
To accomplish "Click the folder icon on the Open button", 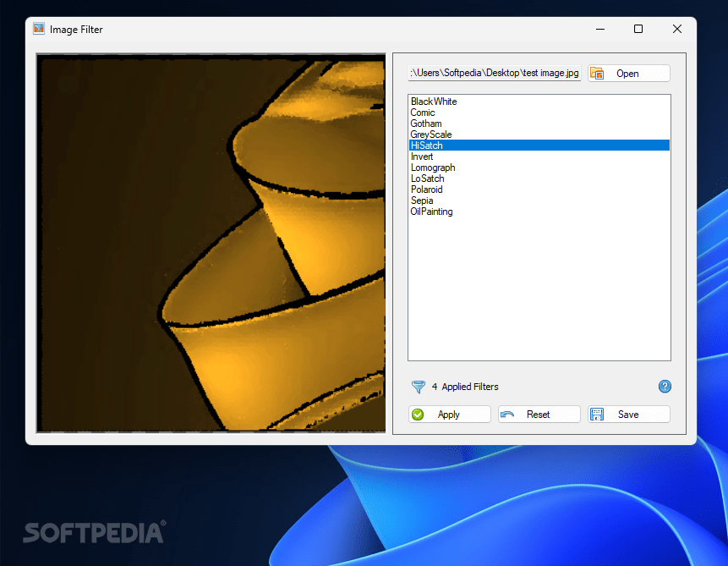I will 597,73.
